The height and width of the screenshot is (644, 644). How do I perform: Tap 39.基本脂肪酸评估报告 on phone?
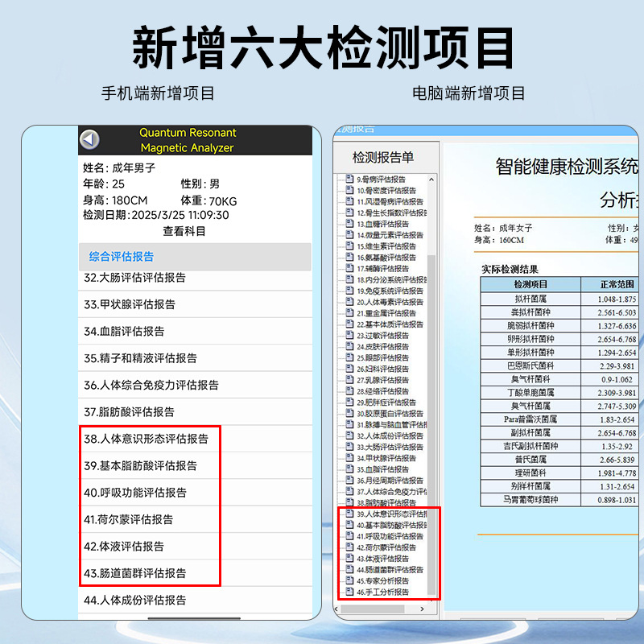(195, 466)
